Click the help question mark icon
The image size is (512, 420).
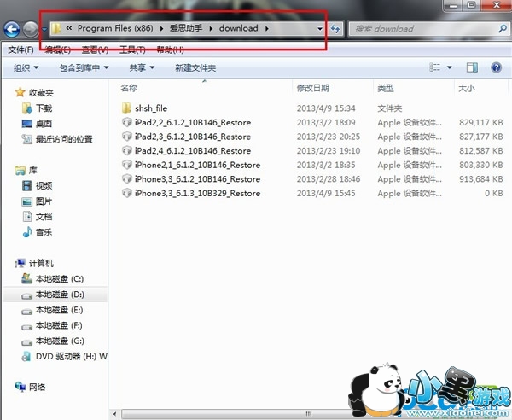pos(496,67)
